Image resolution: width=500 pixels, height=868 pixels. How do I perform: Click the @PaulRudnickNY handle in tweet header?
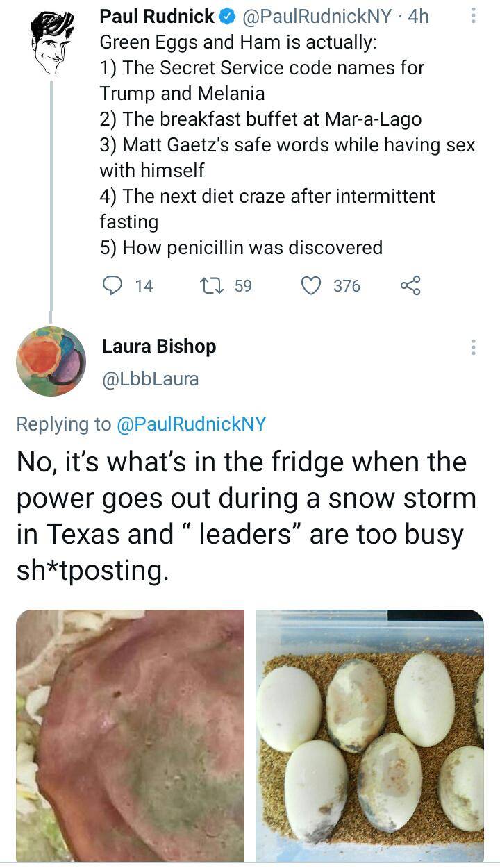[317, 16]
